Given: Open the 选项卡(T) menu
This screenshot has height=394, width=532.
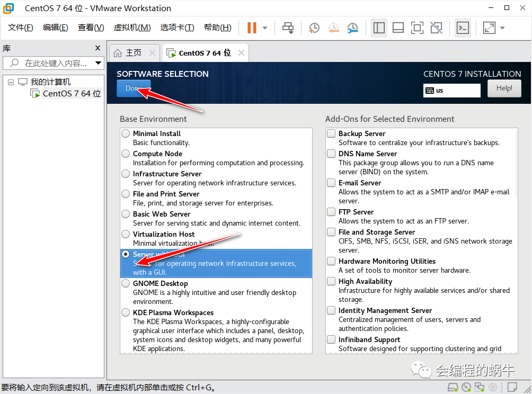Looking at the screenshot, I should coord(177,28).
